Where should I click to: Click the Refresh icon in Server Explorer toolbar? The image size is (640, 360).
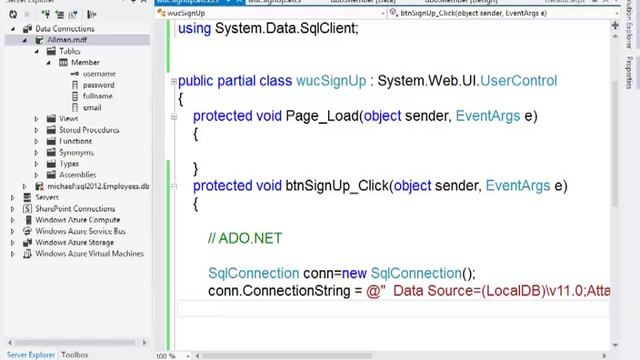pos(13,15)
